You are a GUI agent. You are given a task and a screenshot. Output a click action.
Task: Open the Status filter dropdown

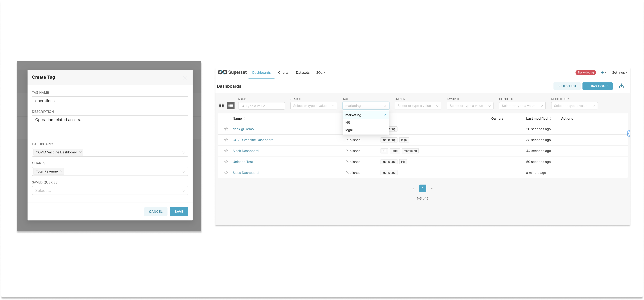[x=313, y=106]
